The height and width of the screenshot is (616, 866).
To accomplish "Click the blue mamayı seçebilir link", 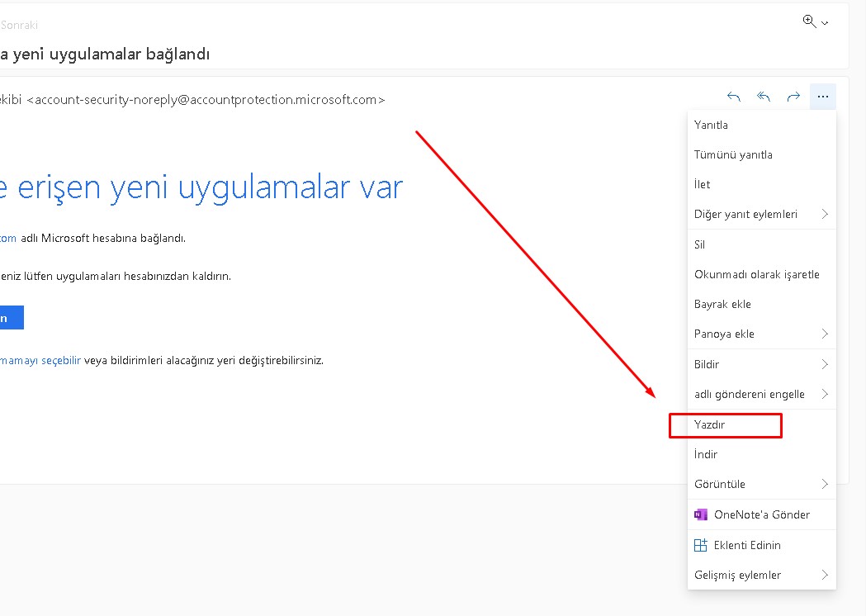I will 40,360.
